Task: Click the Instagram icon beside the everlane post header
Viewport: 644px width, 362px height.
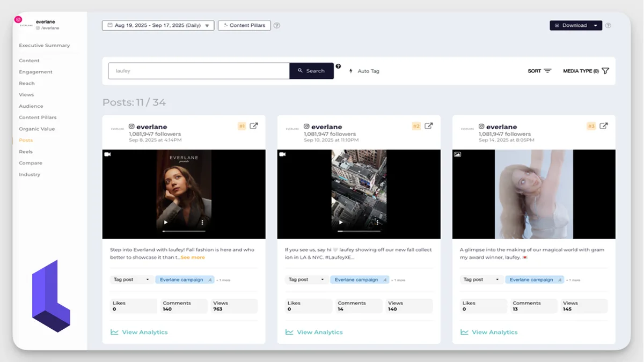Action: click(131, 127)
